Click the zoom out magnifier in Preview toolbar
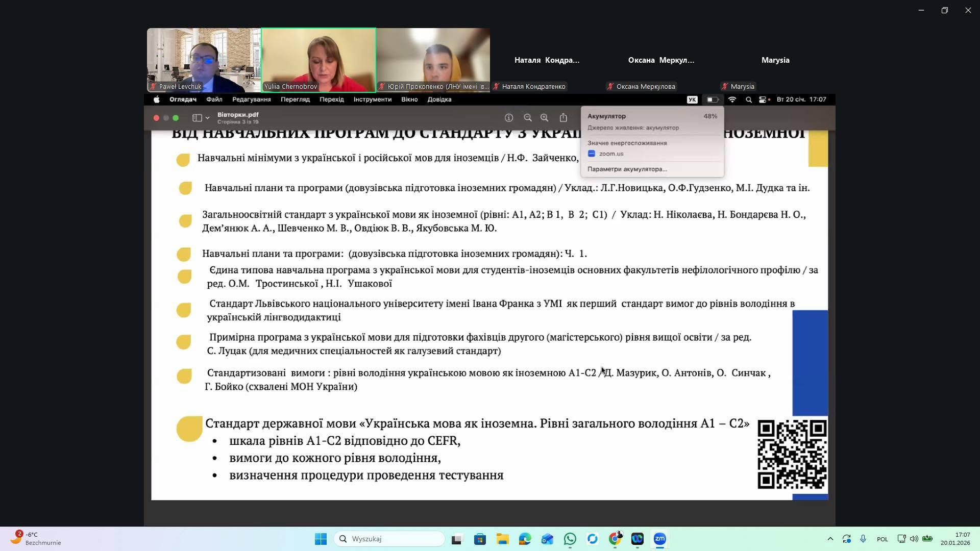The height and width of the screenshot is (551, 980). 527,118
